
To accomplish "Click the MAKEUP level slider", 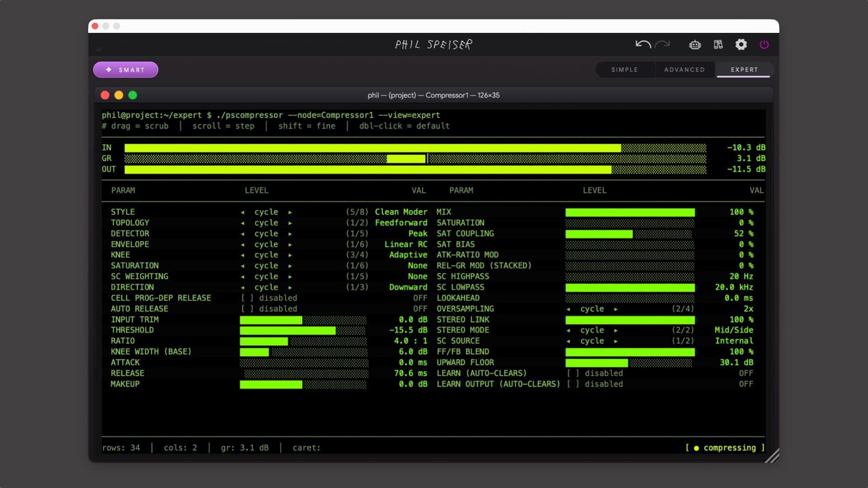I will 303,385.
